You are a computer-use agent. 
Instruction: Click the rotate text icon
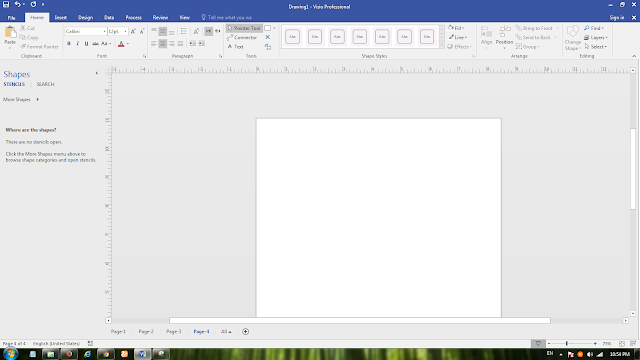[x=196, y=31]
